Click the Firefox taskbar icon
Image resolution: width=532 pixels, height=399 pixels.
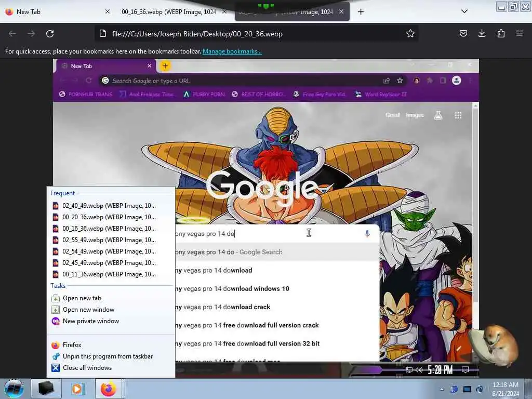coord(108,389)
